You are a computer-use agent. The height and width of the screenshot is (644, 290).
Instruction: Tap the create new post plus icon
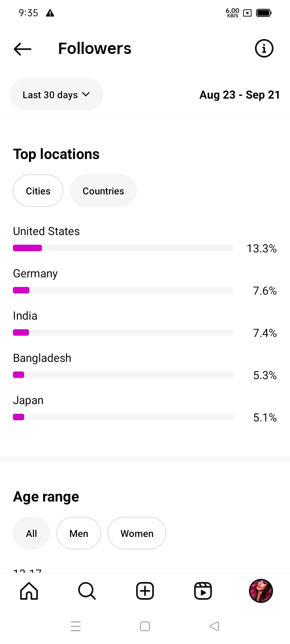click(145, 591)
